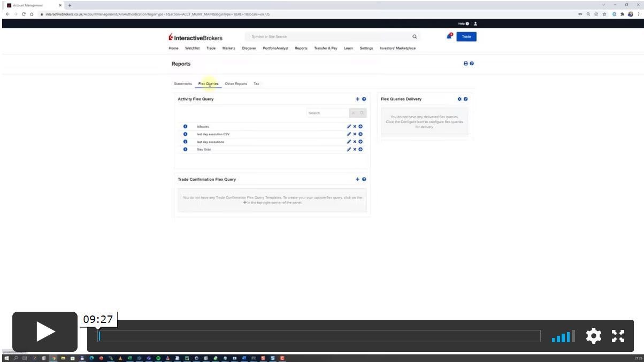Show info for Stav Uctu query

(x=185, y=149)
